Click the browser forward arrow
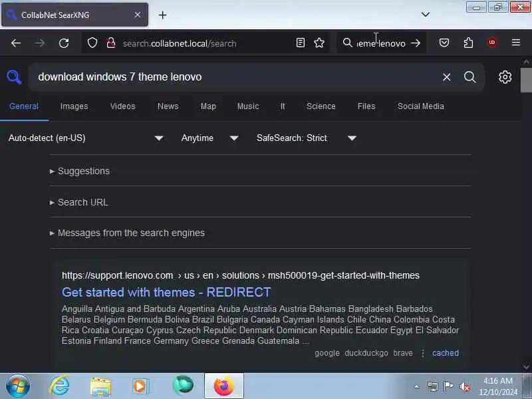This screenshot has width=532, height=399. point(40,43)
